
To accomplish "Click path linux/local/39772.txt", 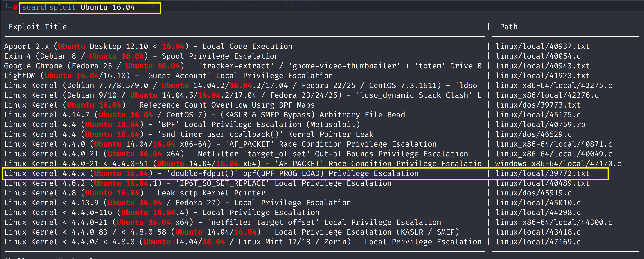I will click(x=542, y=173).
